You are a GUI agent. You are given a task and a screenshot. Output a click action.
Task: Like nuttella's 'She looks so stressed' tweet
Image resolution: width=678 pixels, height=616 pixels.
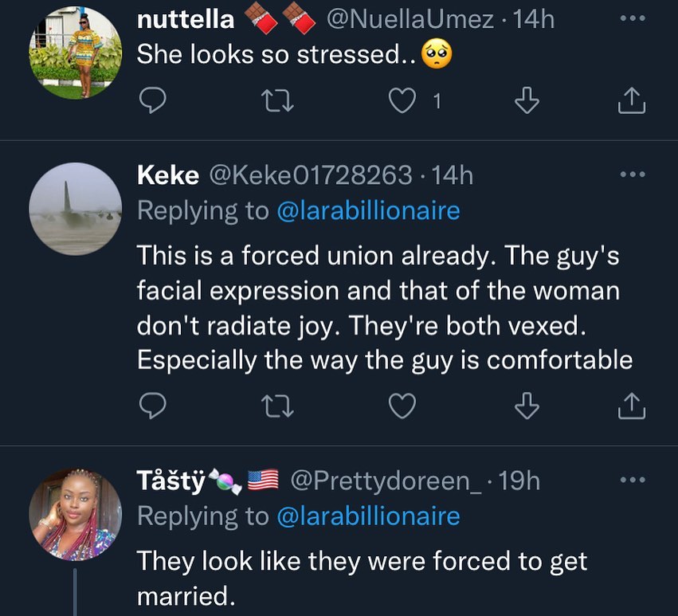pos(402,101)
